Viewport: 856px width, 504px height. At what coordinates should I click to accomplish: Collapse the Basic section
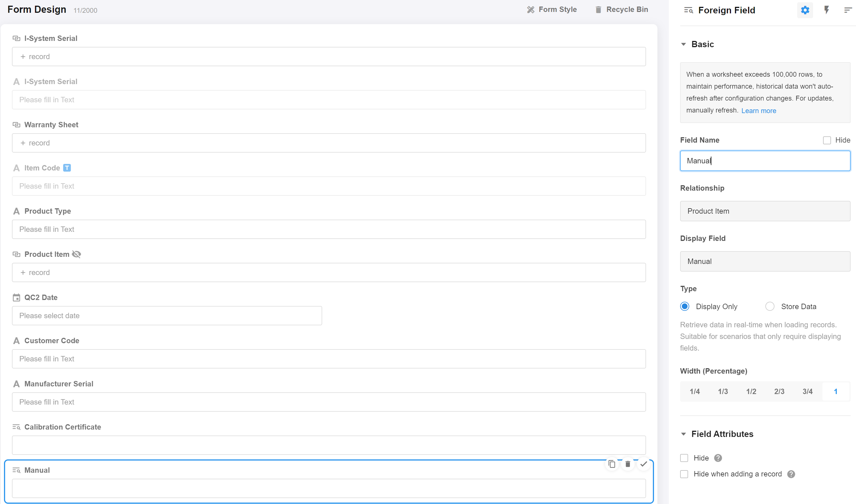click(684, 45)
